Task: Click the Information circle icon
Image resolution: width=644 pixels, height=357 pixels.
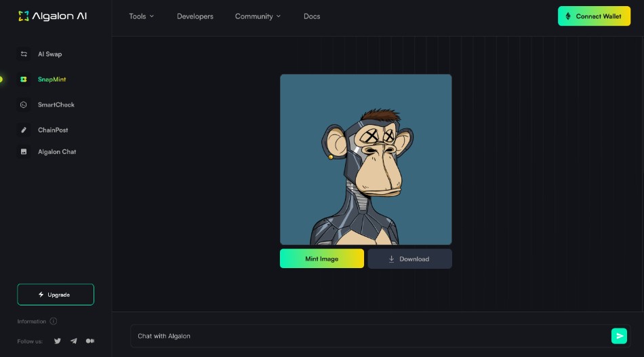Action: [54, 321]
